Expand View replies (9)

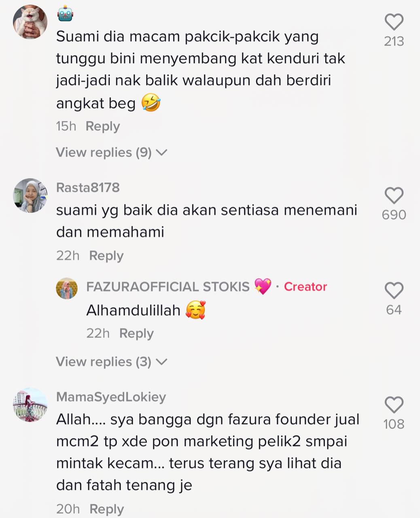(111, 153)
